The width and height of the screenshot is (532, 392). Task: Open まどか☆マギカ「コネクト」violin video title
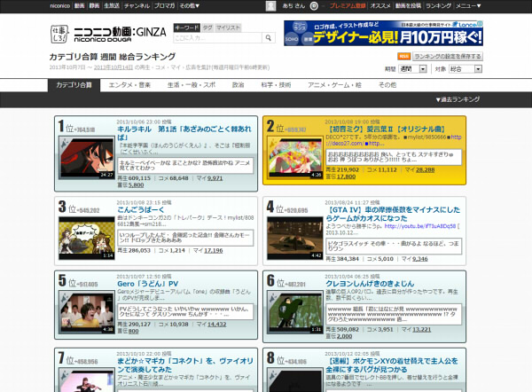coord(185,365)
